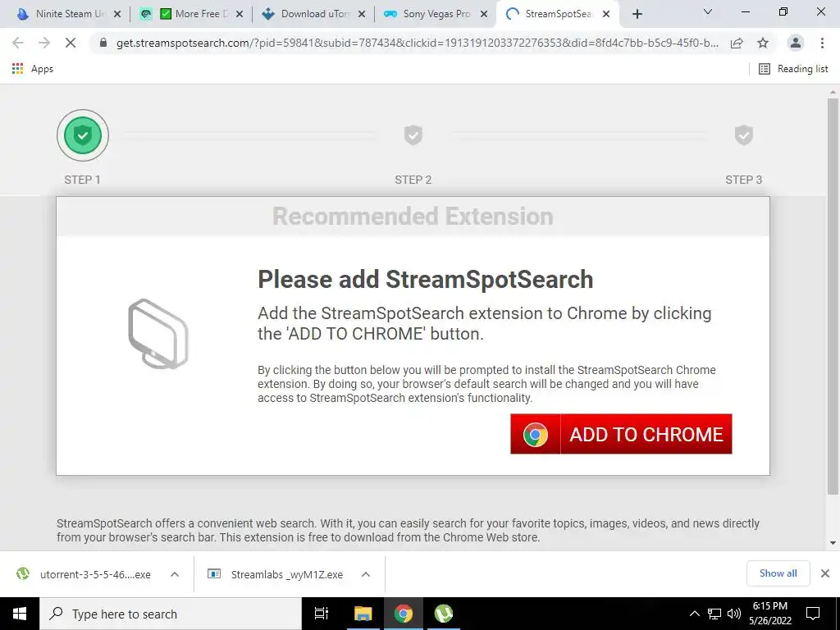Stop loading the page

[71, 43]
